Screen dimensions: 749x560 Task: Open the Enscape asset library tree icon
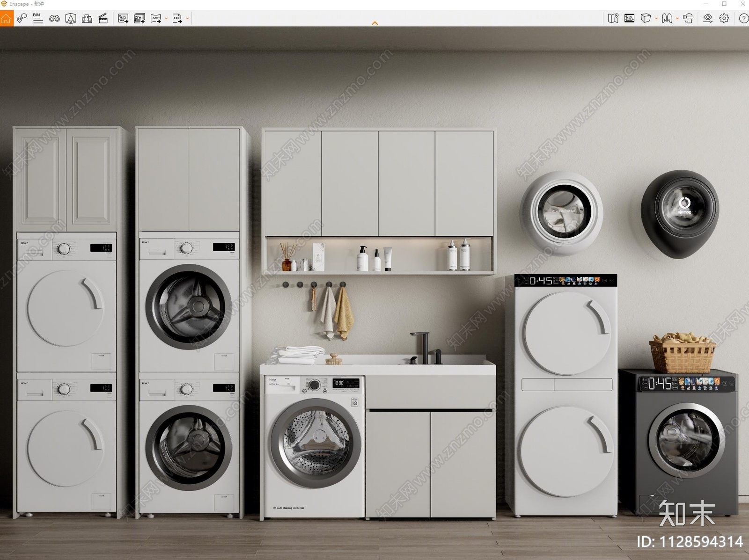(71, 19)
